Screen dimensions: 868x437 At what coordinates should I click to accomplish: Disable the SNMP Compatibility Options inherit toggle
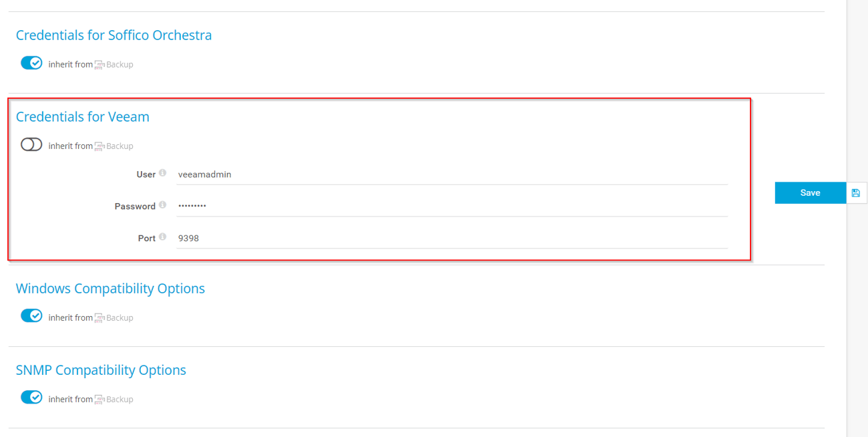click(31, 397)
